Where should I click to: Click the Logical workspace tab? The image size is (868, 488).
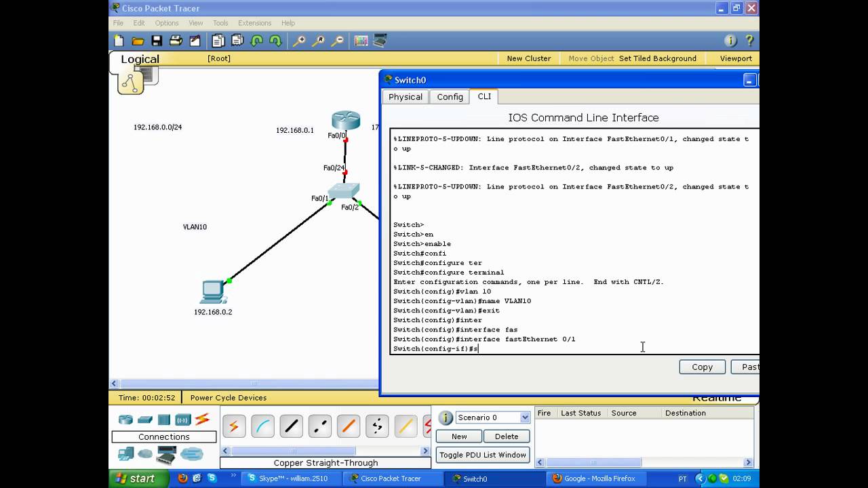[140, 59]
